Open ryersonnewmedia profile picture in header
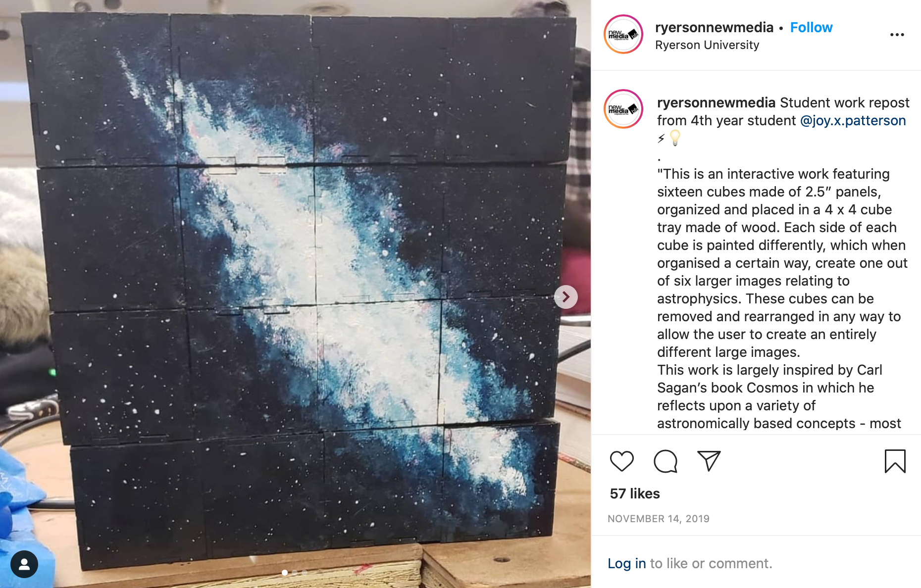Screen dimensions: 921x588 click(623, 35)
